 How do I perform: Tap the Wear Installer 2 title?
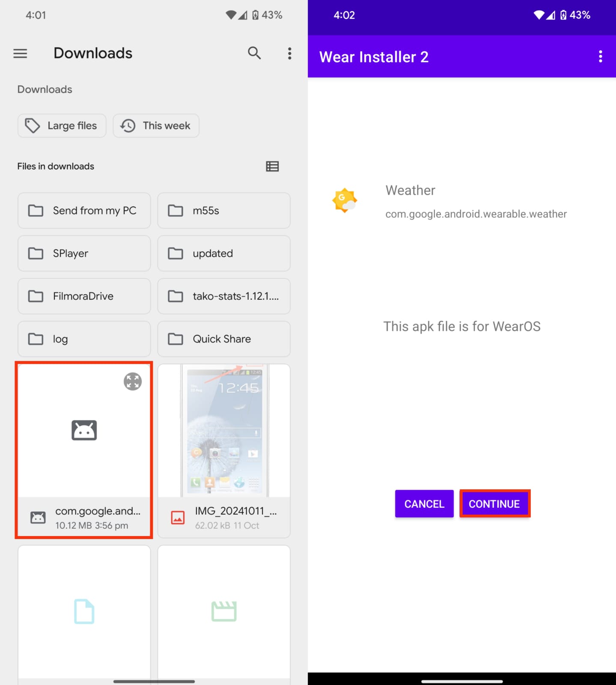coord(374,57)
